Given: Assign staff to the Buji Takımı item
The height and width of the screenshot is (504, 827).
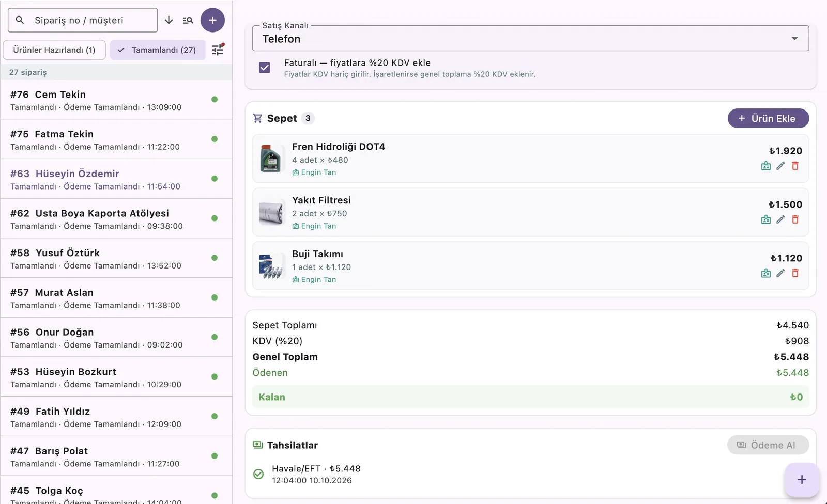Looking at the screenshot, I should (x=766, y=273).
